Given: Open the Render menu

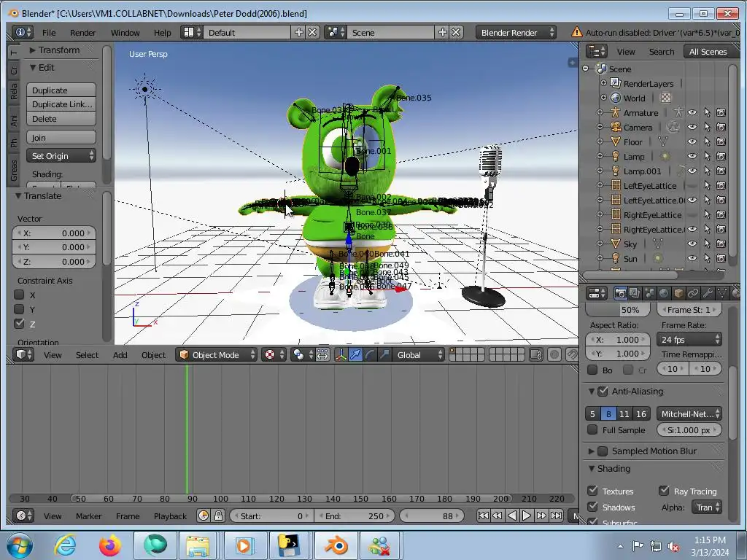Looking at the screenshot, I should (x=83, y=32).
